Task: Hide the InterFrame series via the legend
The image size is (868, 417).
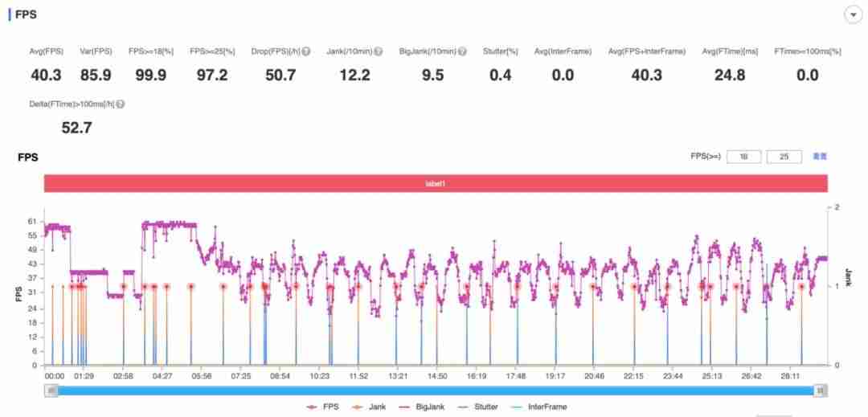Action: (539, 407)
